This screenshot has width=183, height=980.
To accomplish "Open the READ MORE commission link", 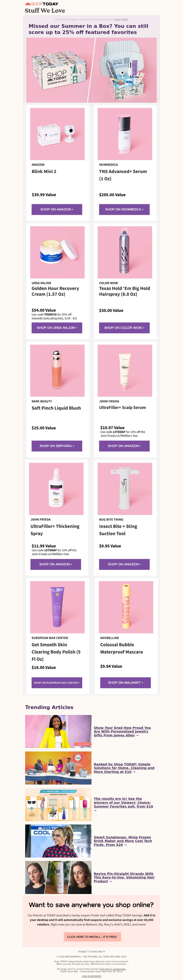I will (121, 19).
